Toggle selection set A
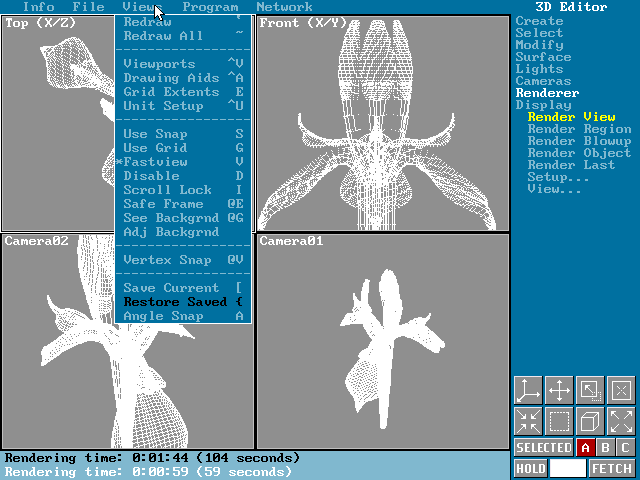 (585, 447)
